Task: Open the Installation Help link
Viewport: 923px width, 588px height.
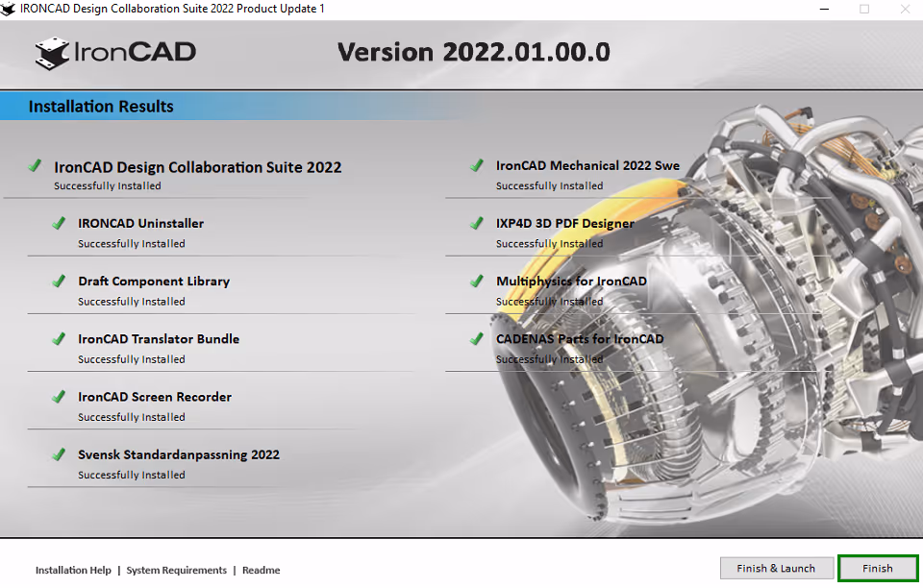Action: [73, 570]
